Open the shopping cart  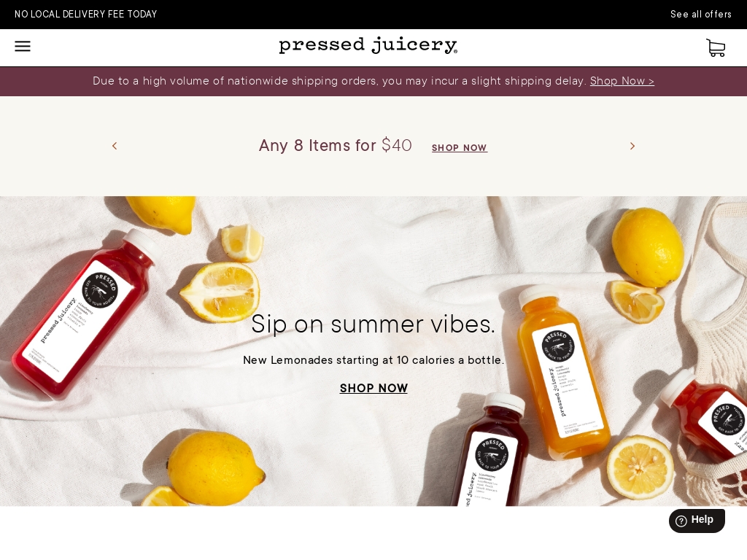coord(716,47)
